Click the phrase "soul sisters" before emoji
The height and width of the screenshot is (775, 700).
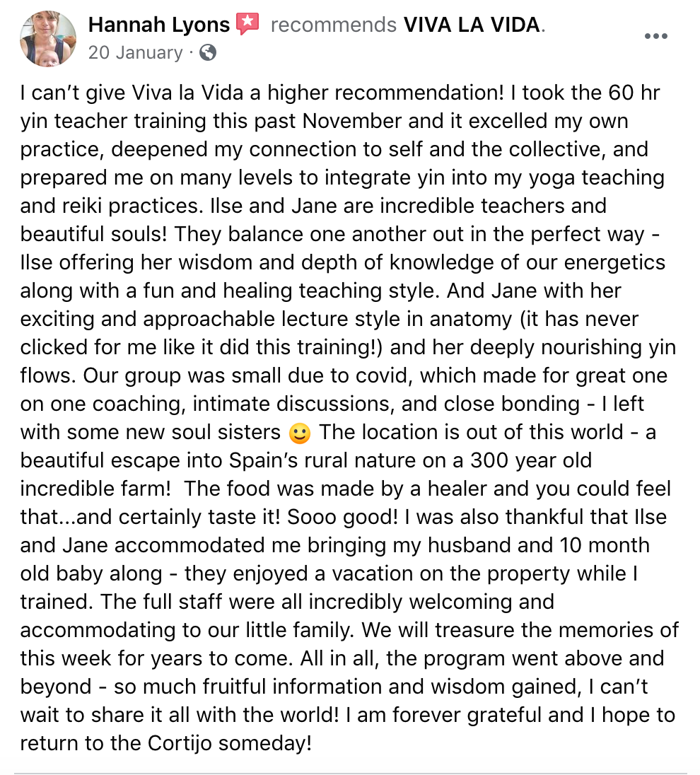pos(225,433)
